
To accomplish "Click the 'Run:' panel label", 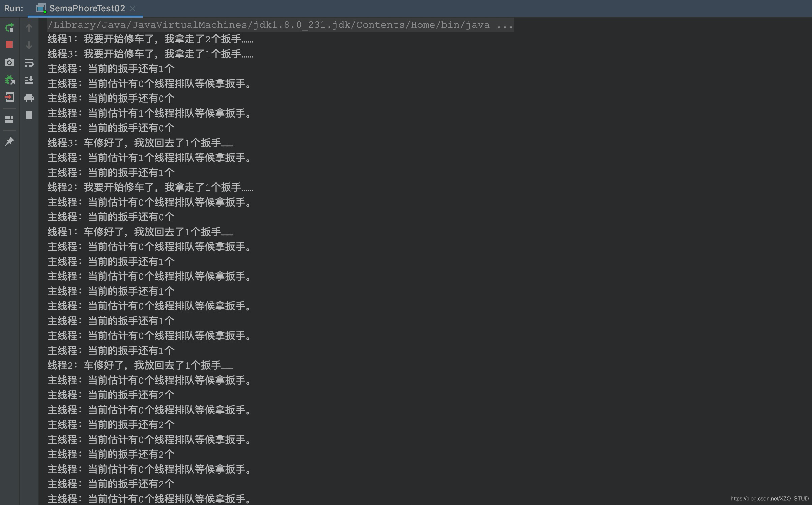I will pyautogui.click(x=13, y=8).
